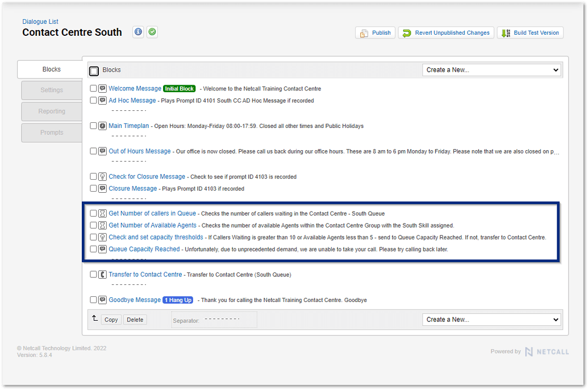Switch to the Settings tab
The width and height of the screenshot is (588, 389).
(x=52, y=90)
